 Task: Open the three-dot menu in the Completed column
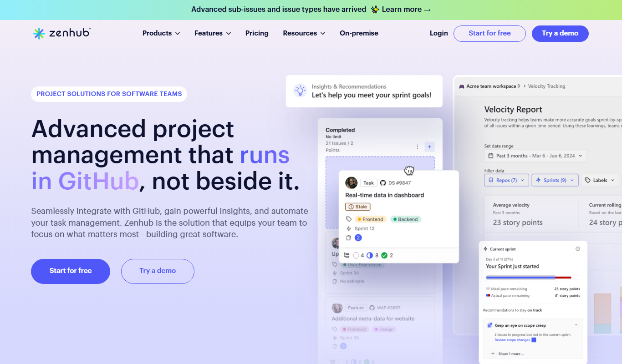click(x=418, y=147)
